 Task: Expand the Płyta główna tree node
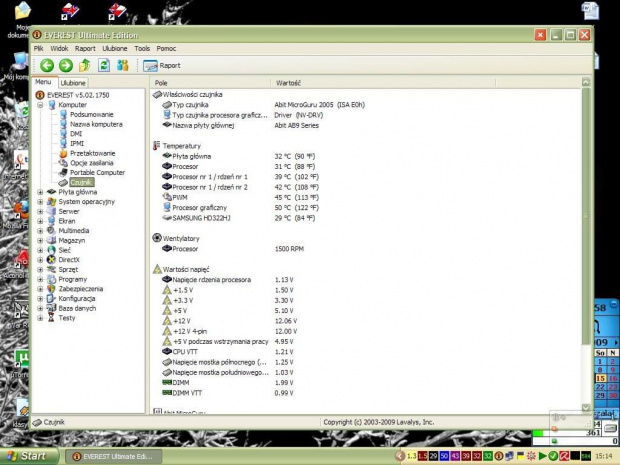point(40,192)
